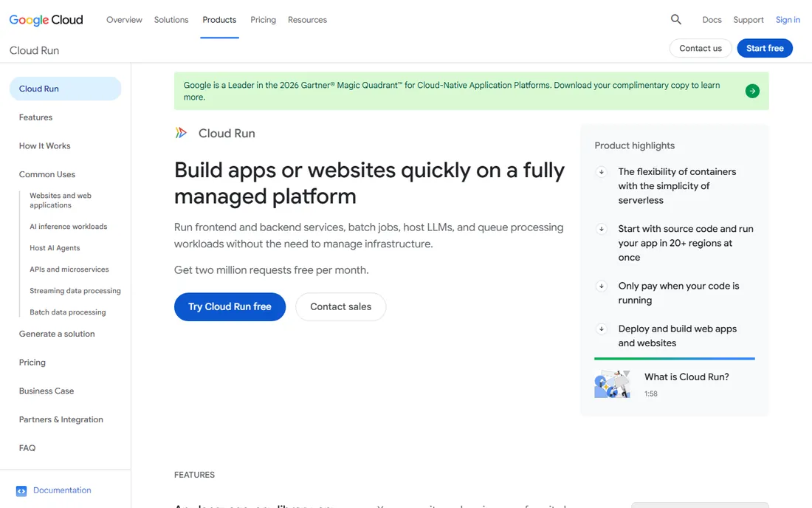Open 'Host AI Agents' sidebar item
Screen dimensions: 812x508
tap(55, 248)
